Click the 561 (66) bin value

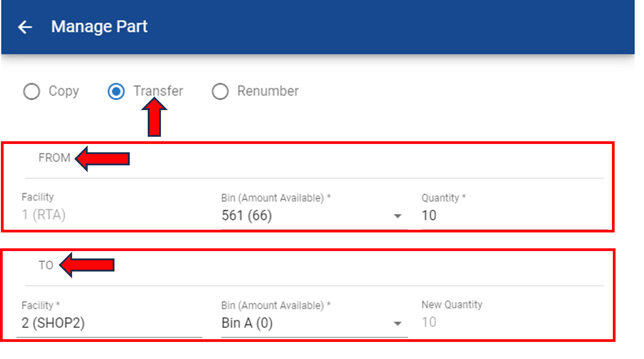click(247, 215)
